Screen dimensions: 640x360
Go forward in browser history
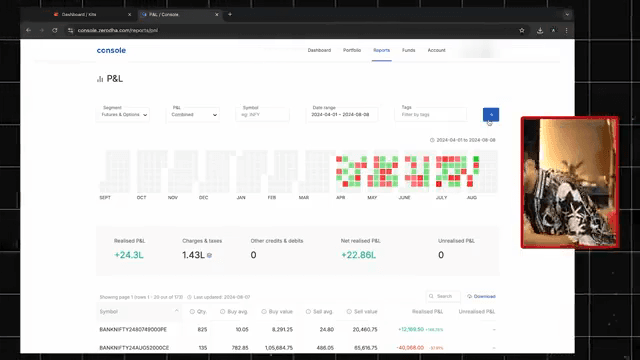(x=41, y=30)
